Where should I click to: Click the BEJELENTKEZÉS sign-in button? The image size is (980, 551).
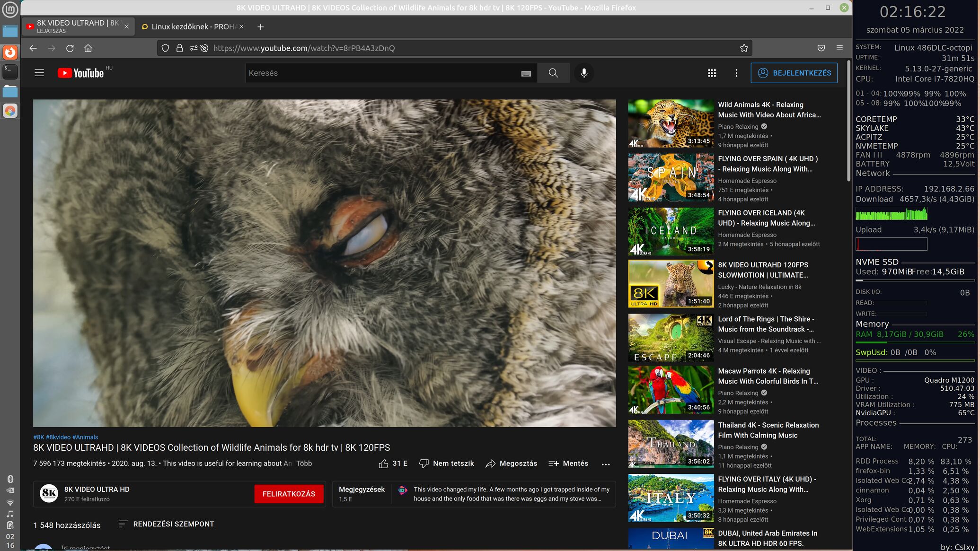(794, 73)
